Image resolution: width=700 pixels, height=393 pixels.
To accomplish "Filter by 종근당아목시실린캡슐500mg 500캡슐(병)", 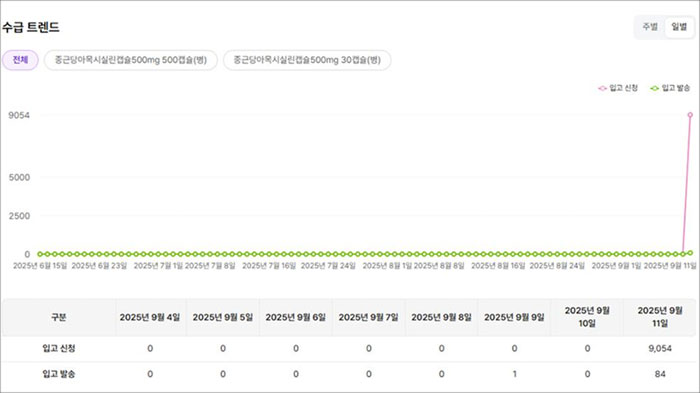I will coord(131,60).
